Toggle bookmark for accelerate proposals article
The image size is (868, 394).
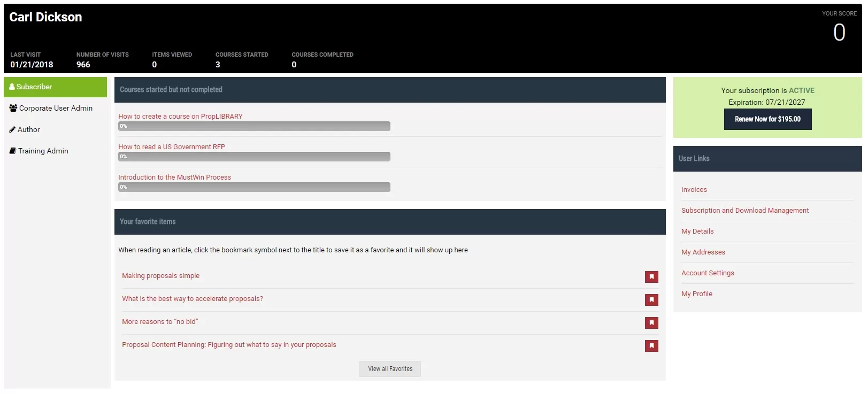click(651, 300)
